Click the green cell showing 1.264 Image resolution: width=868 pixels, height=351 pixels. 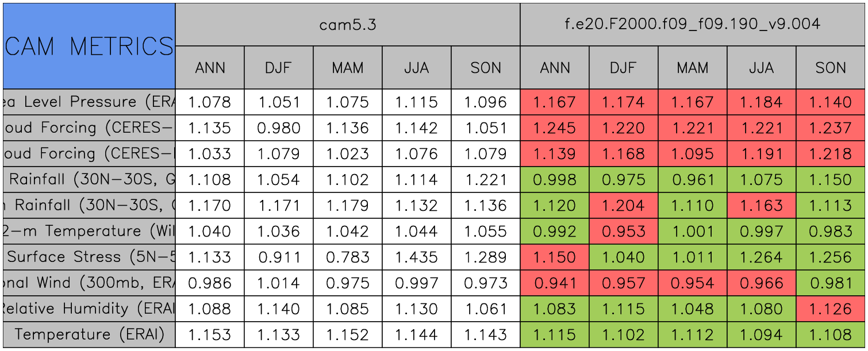[x=762, y=257]
